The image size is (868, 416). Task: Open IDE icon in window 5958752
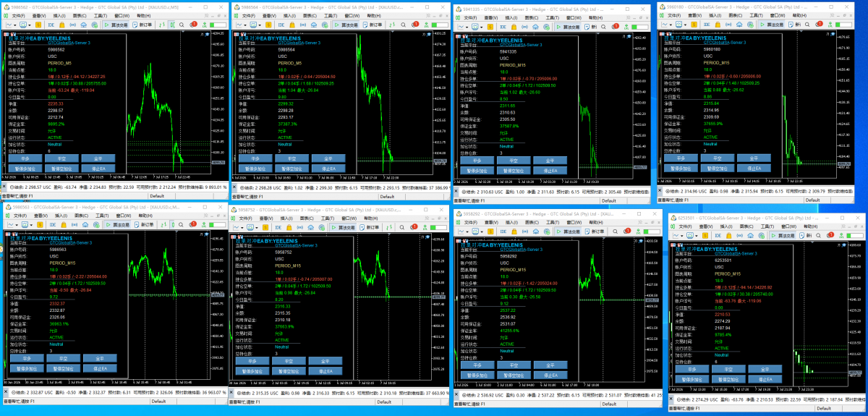[x=278, y=227]
